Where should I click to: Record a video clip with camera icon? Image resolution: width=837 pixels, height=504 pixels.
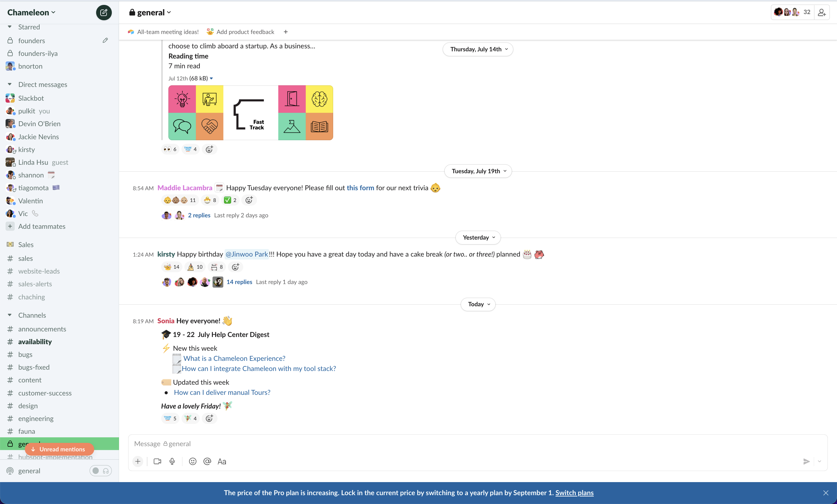click(157, 461)
